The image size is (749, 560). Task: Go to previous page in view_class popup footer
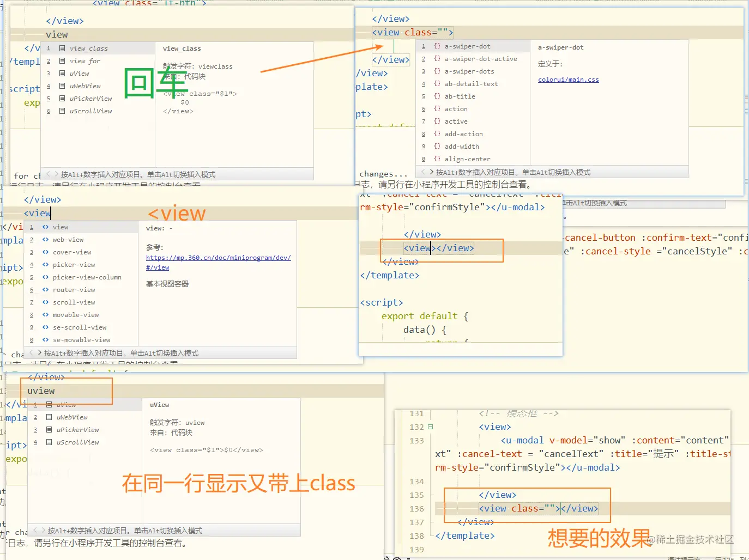point(48,174)
